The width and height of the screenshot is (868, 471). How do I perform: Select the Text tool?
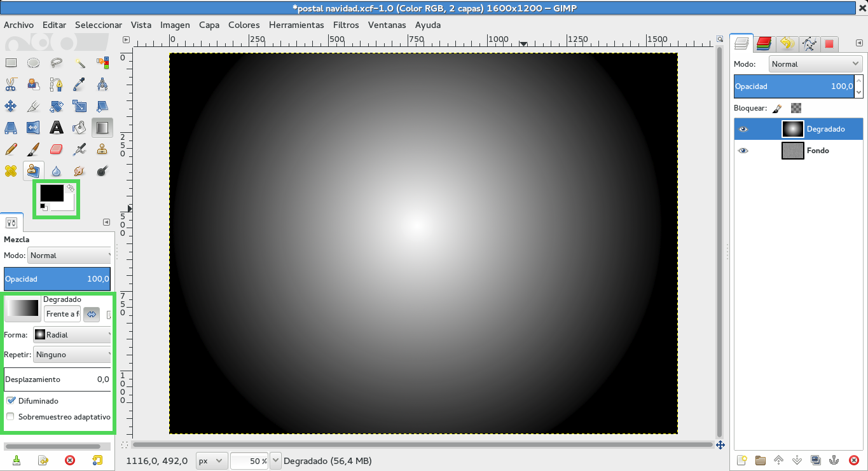56,128
